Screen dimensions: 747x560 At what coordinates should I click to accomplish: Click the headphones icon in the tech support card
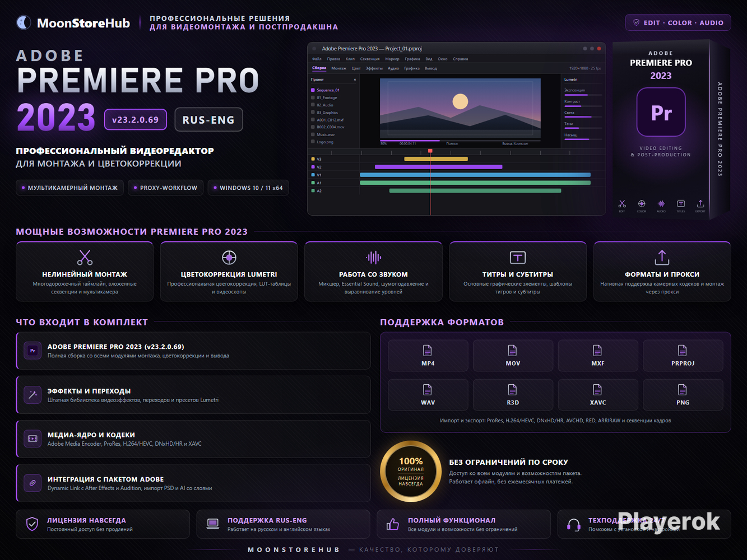pyautogui.click(x=573, y=525)
